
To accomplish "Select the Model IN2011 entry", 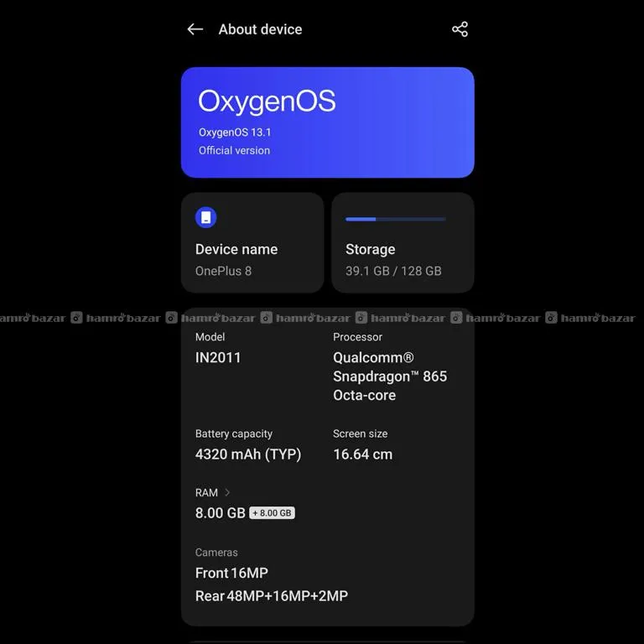I will coord(218,357).
